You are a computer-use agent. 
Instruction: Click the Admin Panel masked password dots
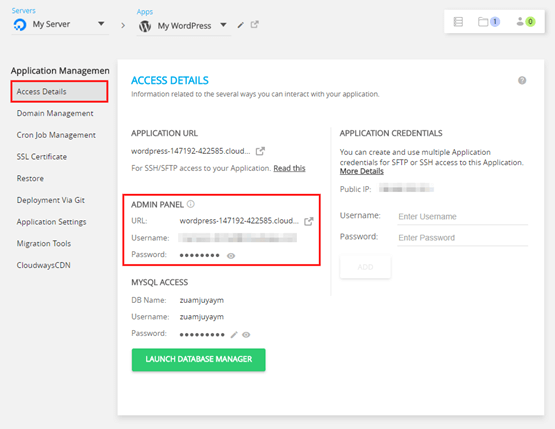click(199, 255)
